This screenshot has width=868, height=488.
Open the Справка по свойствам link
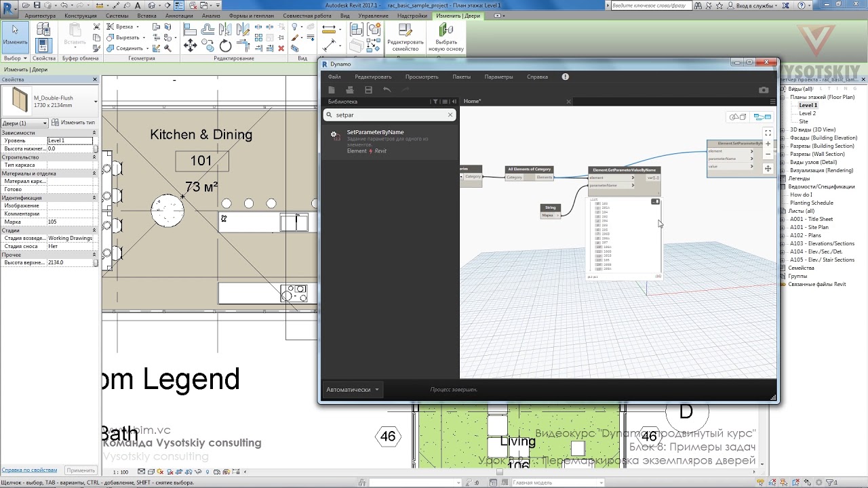point(29,470)
